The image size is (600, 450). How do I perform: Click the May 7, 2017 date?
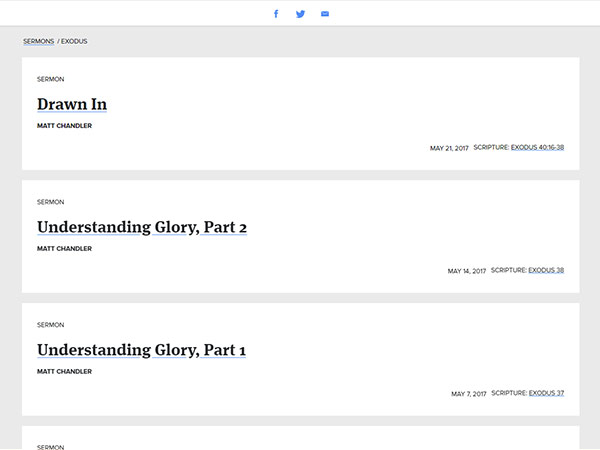point(468,394)
